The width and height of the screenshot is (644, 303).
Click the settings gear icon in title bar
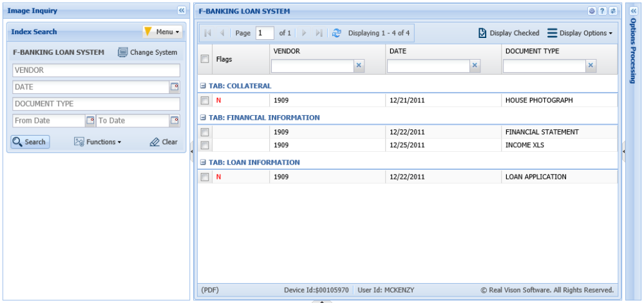pyautogui.click(x=592, y=11)
